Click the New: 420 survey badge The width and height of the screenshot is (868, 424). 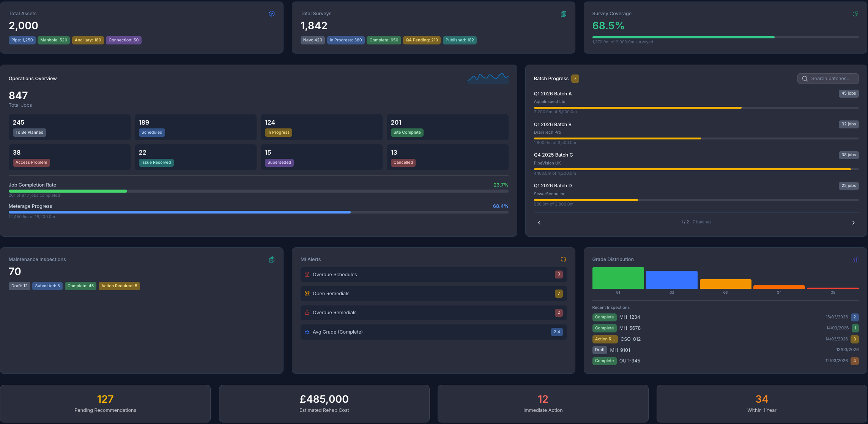(313, 40)
